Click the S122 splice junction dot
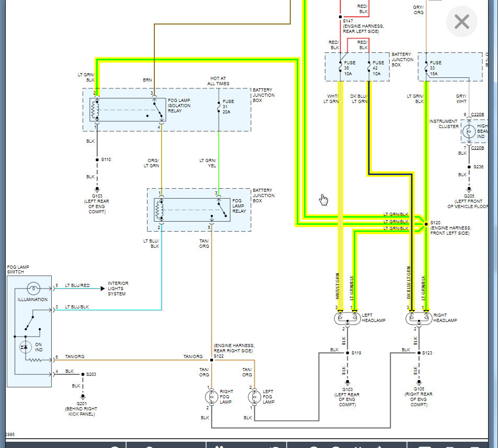This screenshot has width=498, height=448. click(211, 360)
